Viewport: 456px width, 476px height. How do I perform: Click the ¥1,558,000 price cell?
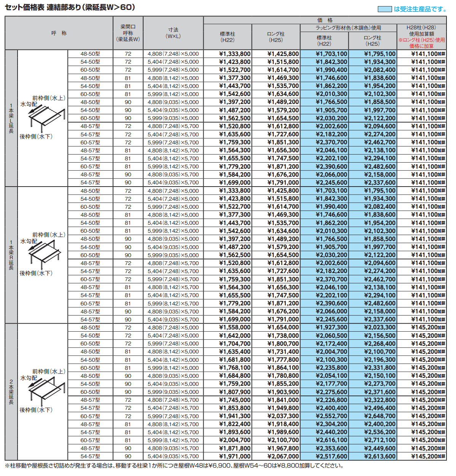coord(234,327)
